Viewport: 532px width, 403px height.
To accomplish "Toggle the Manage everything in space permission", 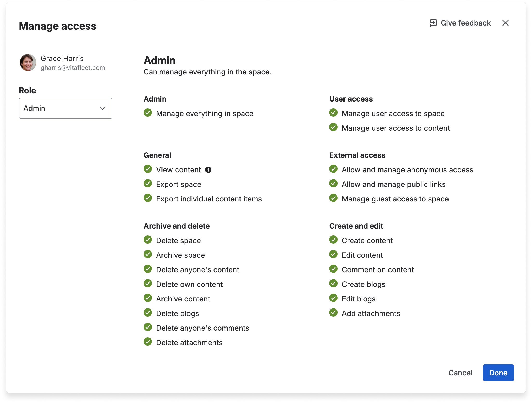I will coord(148,112).
